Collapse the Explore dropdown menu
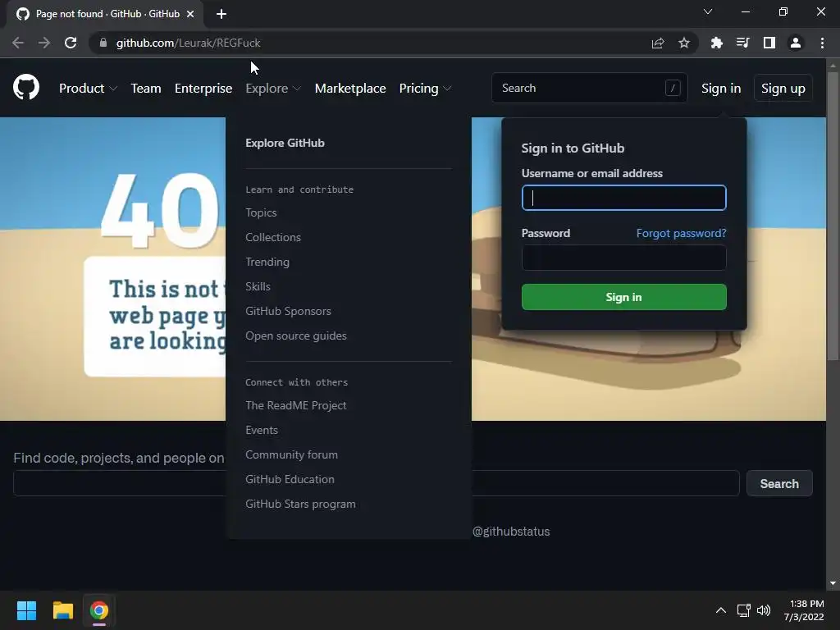Screen dimensions: 840x630 273,89
